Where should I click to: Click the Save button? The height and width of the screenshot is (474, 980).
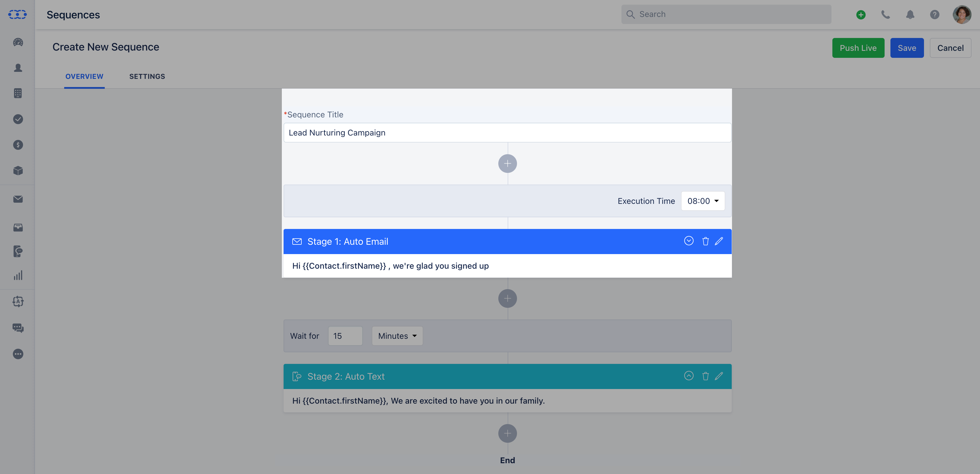coord(907,48)
